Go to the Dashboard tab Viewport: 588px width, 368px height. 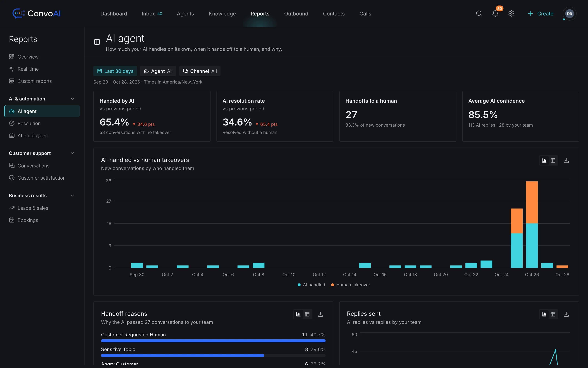click(x=114, y=14)
